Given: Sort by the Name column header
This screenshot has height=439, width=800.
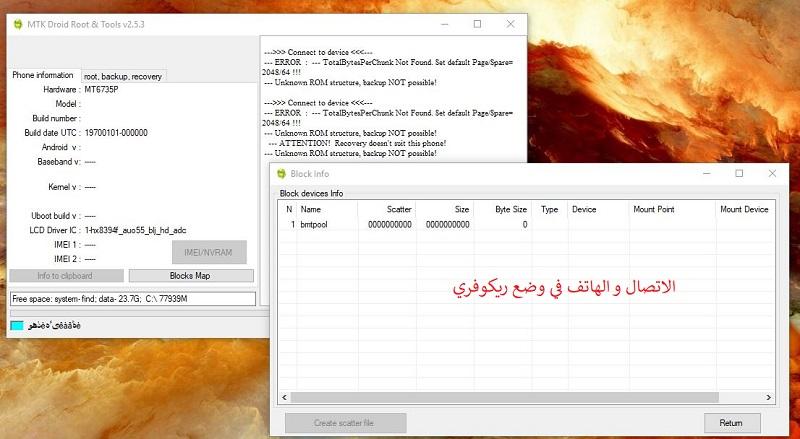Looking at the screenshot, I should (327, 209).
